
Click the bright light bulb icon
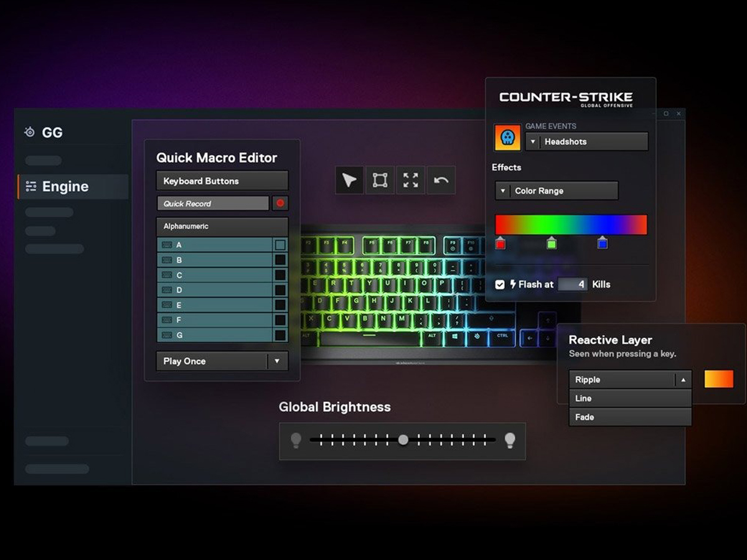(x=510, y=440)
